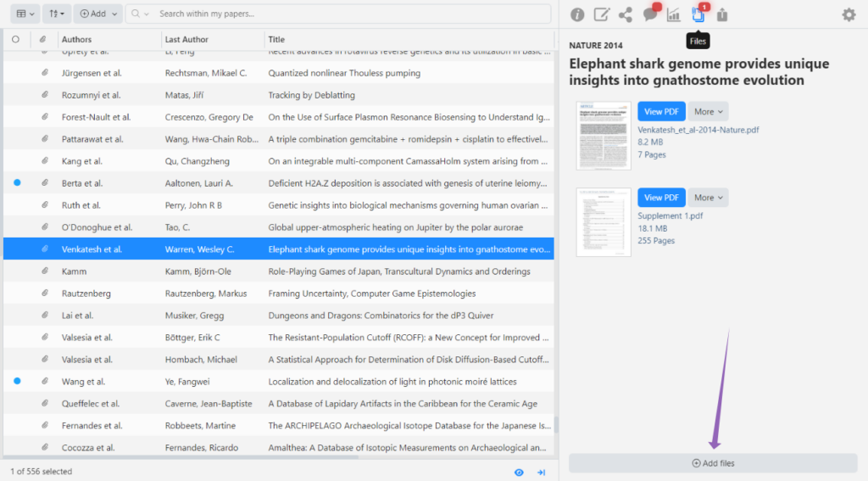The image size is (868, 481).
Task: Open the comments speech bubble icon
Action: [x=650, y=14]
